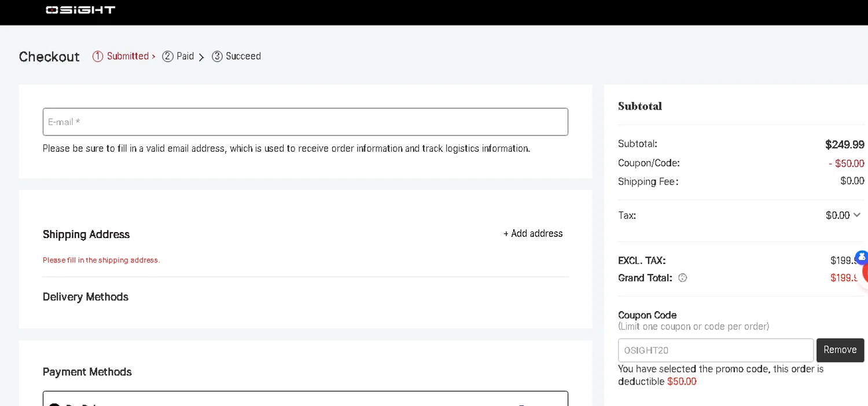Click the Checkout page heading
This screenshot has height=406, width=868.
click(x=49, y=57)
